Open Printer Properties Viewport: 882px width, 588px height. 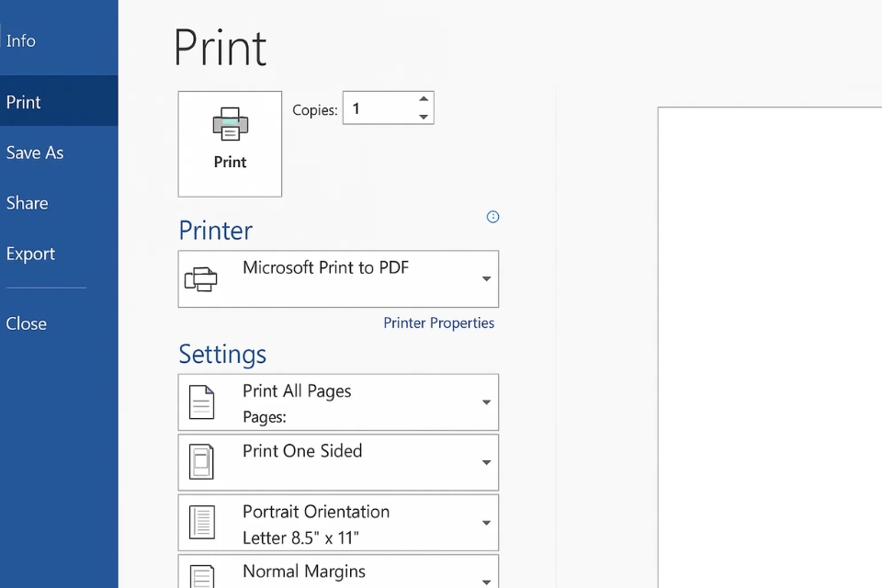pos(439,322)
